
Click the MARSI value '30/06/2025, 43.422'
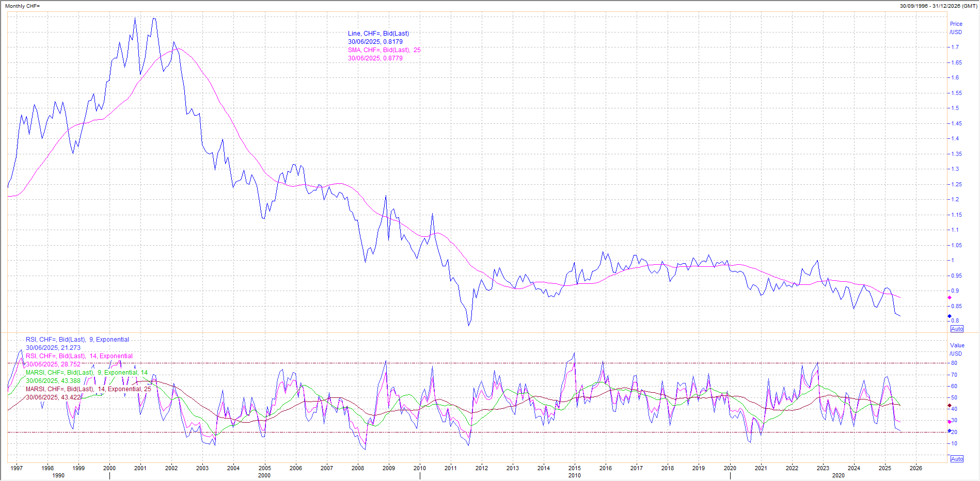click(53, 397)
